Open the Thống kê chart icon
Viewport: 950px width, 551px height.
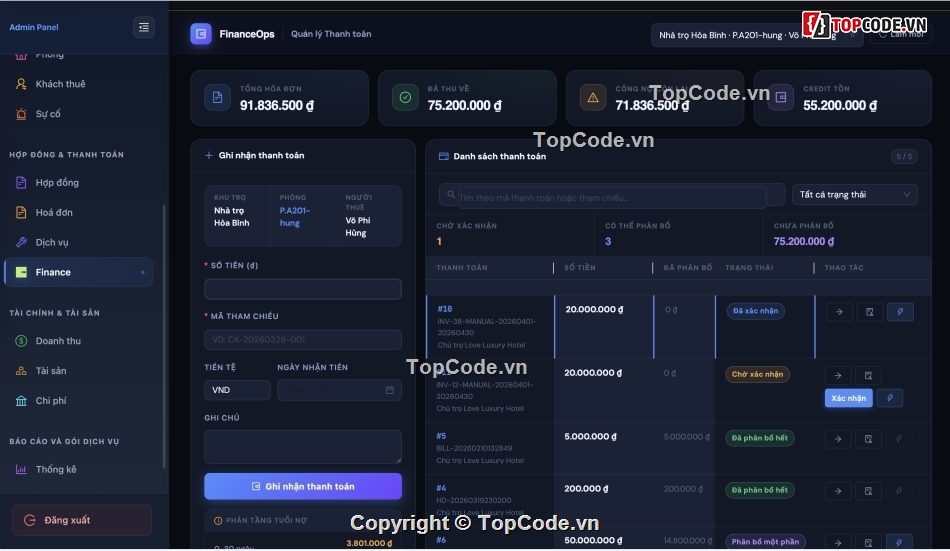pos(21,469)
